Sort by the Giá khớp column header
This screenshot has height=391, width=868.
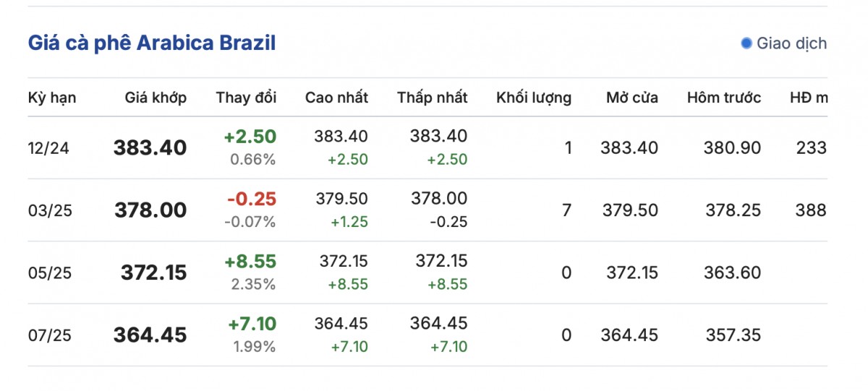[156, 98]
